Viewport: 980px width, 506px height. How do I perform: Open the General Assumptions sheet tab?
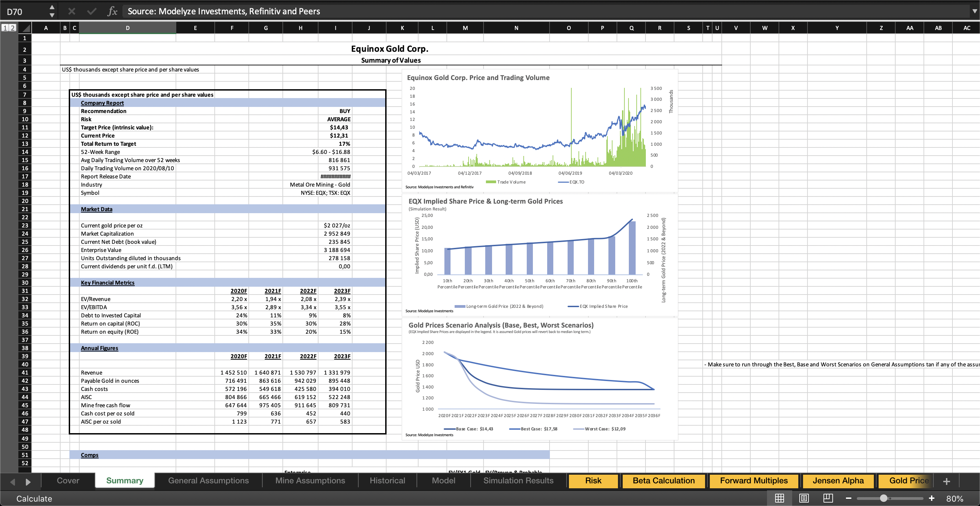point(209,480)
